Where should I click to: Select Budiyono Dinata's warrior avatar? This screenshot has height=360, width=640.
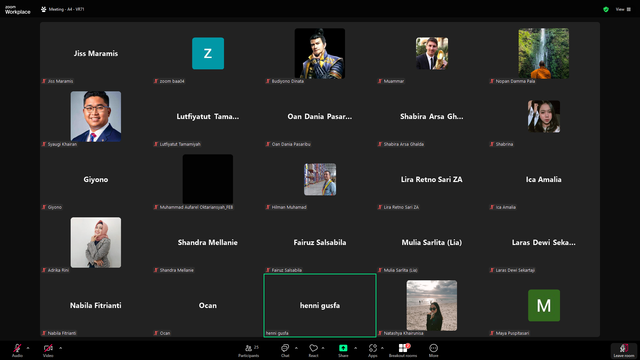(320, 53)
